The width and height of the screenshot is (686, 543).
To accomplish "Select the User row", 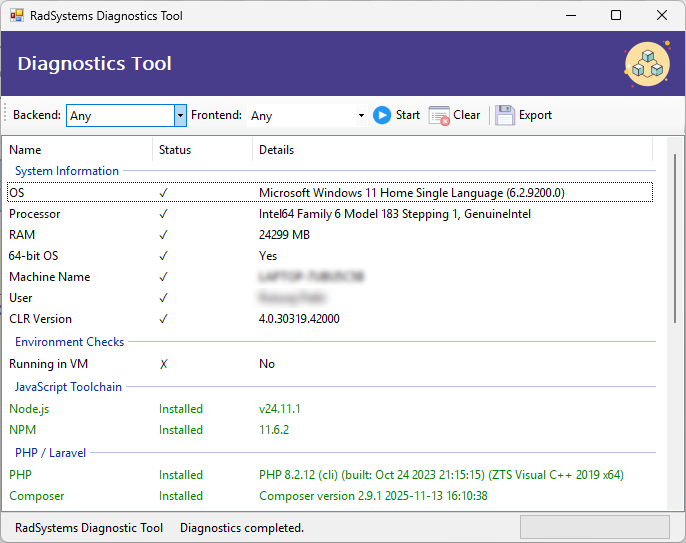I will [330, 298].
